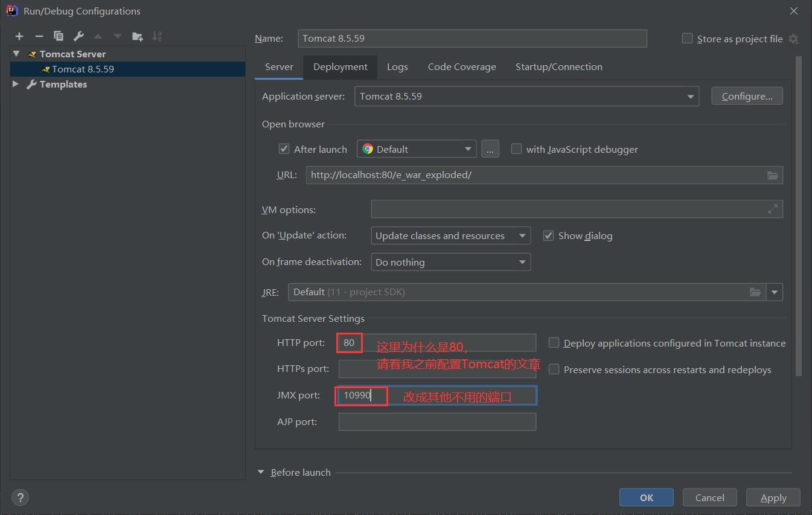The height and width of the screenshot is (515, 812).
Task: Switch to Logs tab
Action: click(397, 67)
